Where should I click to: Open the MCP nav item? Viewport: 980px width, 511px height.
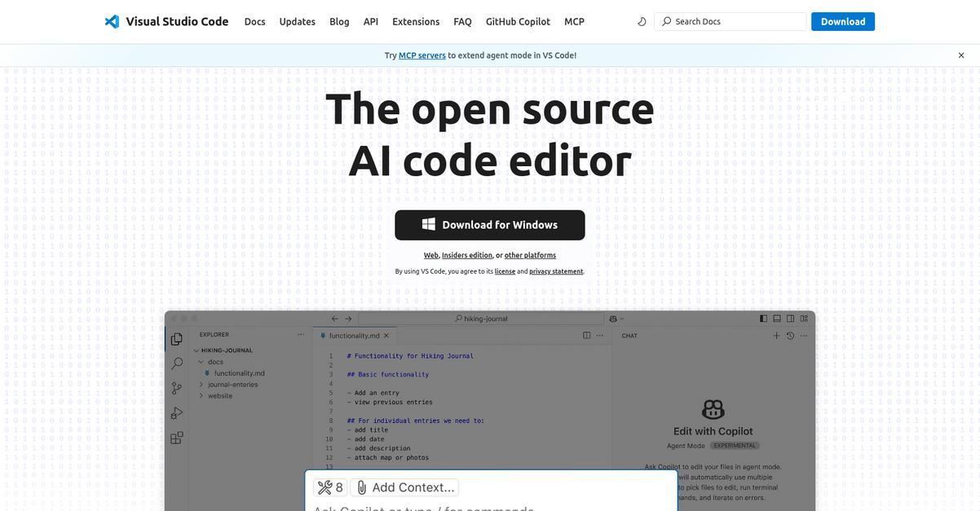(575, 22)
